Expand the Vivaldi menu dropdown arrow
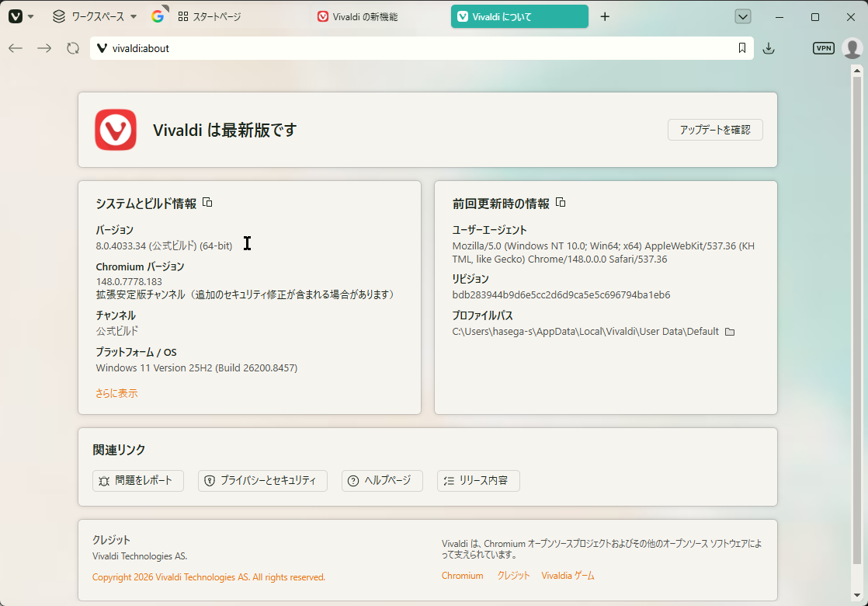Image resolution: width=868 pixels, height=606 pixels. click(x=31, y=16)
